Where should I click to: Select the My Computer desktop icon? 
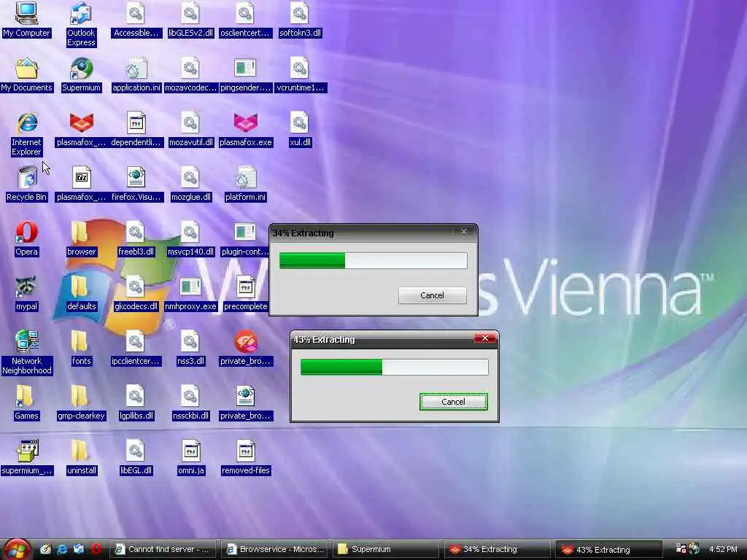[x=26, y=13]
